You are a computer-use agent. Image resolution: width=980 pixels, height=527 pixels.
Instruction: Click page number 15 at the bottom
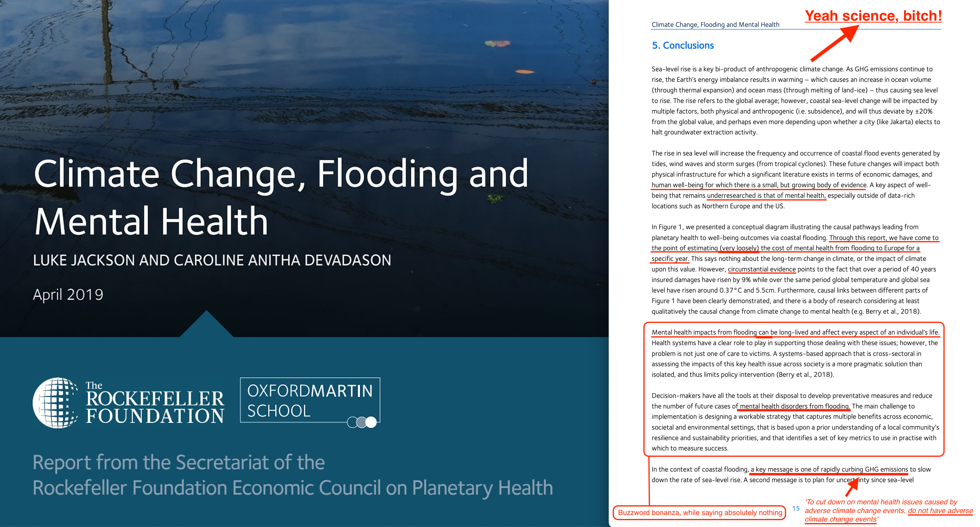(796, 508)
